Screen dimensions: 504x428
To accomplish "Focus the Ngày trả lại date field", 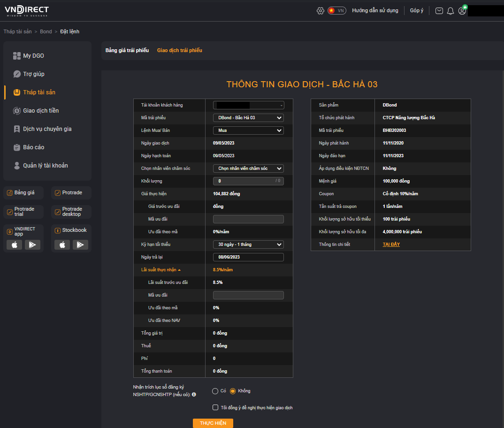I will click(x=248, y=257).
